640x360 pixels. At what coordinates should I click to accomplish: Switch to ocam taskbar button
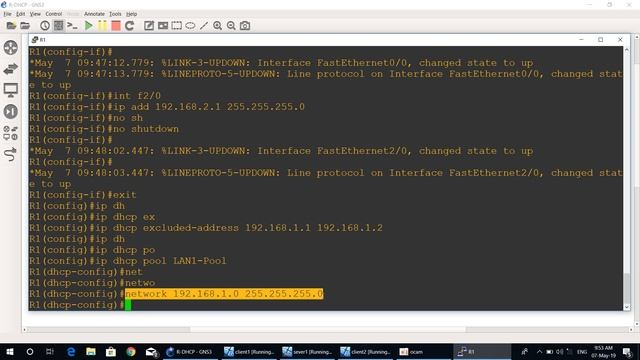(423, 351)
